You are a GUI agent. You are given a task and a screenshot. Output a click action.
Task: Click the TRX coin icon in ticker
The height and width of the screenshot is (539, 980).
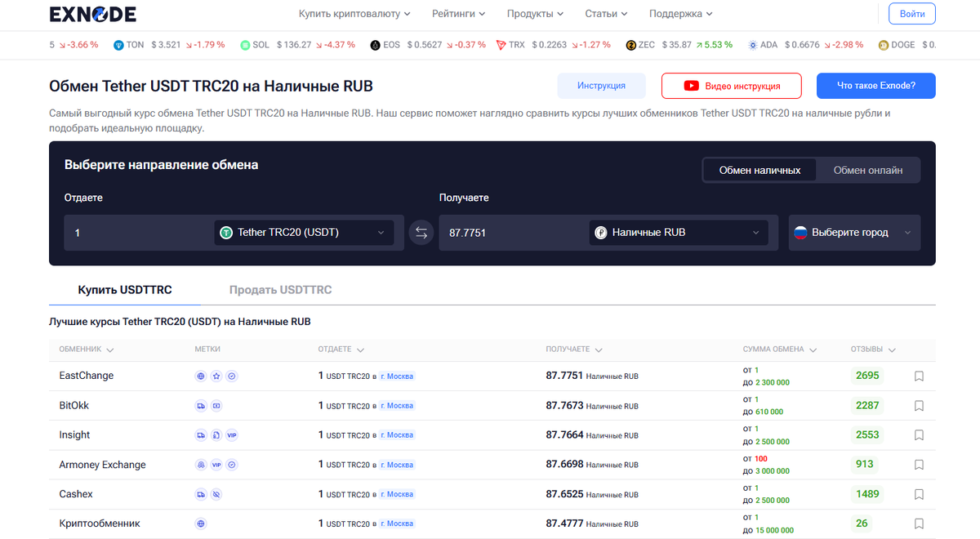coord(501,45)
